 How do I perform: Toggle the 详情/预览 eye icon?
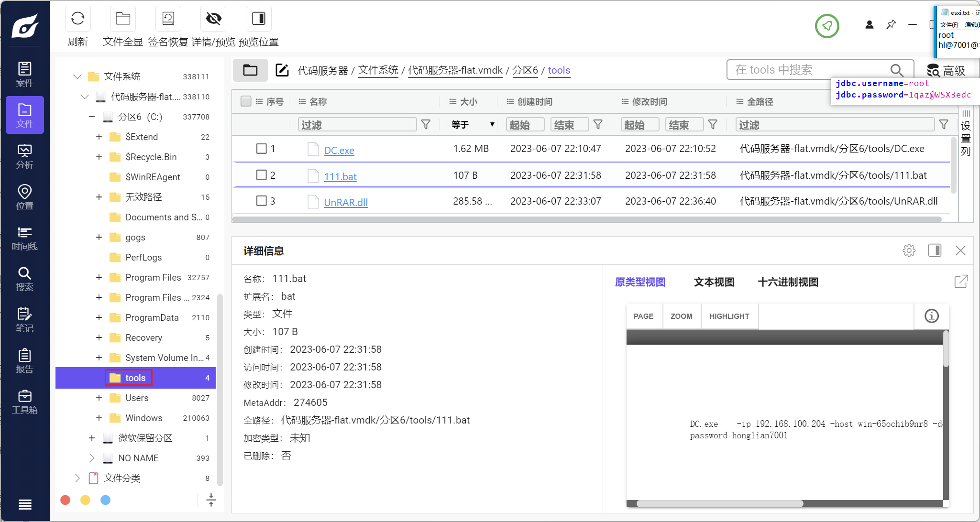(213, 19)
